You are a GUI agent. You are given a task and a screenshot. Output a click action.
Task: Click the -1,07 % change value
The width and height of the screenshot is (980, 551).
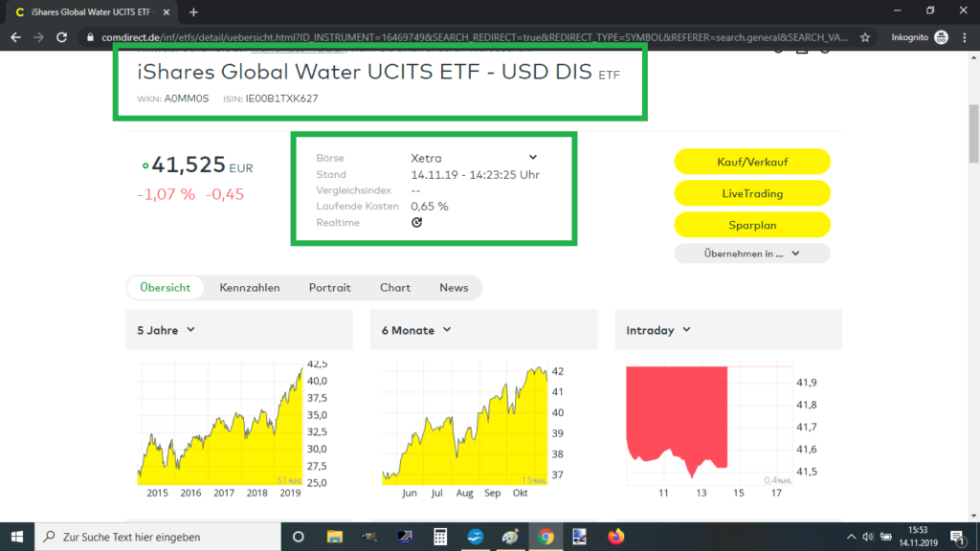(x=167, y=194)
